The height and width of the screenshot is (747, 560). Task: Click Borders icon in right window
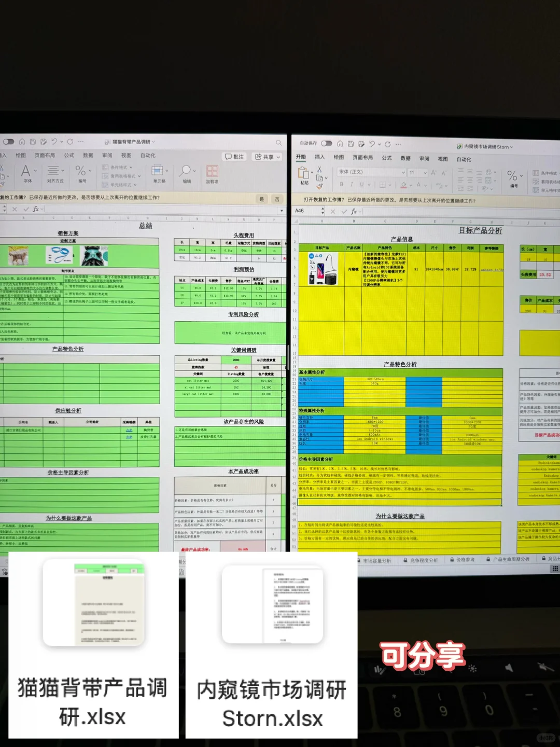382,185
